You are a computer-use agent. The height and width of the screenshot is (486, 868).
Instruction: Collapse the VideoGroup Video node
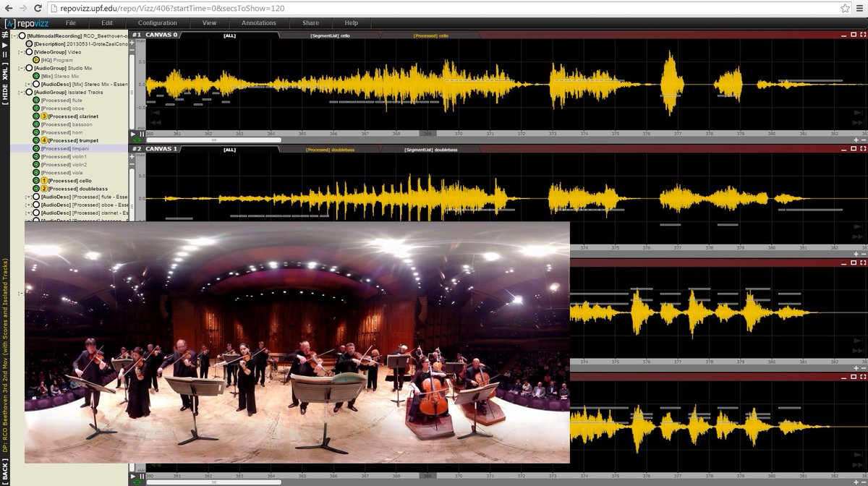21,52
